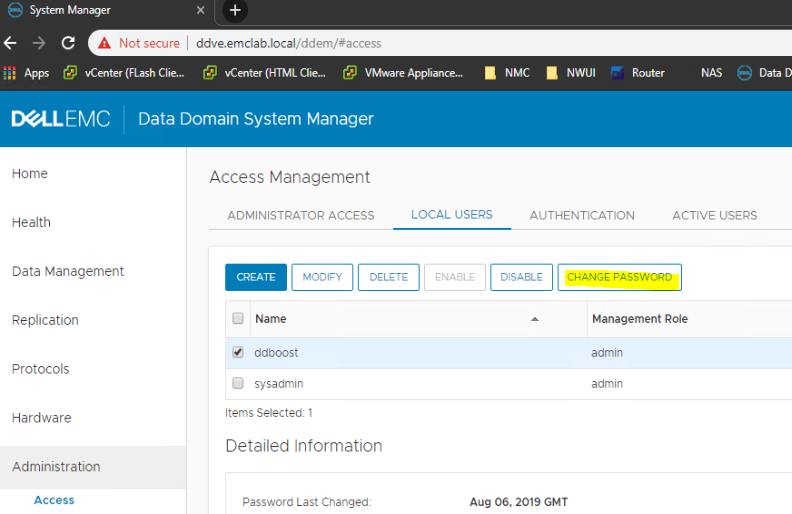Image resolution: width=792 pixels, height=514 pixels.
Task: Switch to the Administrator Access tab
Action: [x=300, y=215]
